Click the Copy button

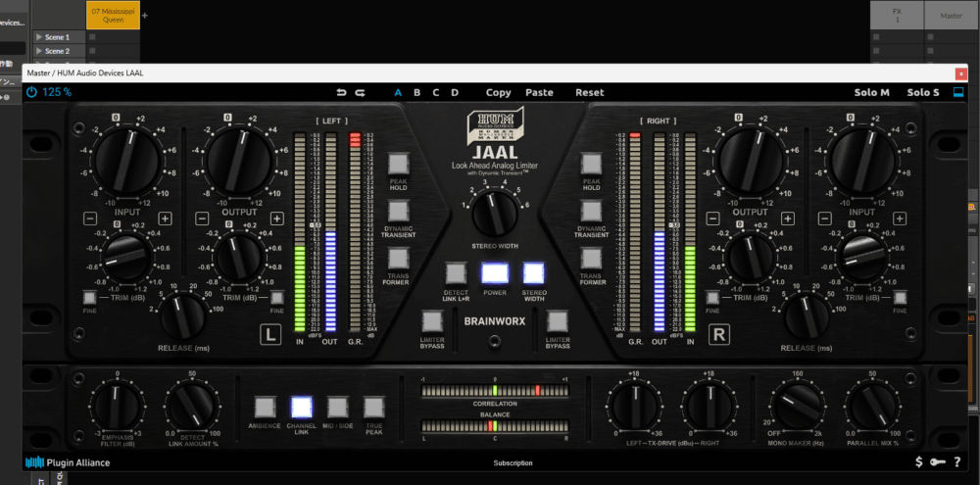[x=498, y=92]
